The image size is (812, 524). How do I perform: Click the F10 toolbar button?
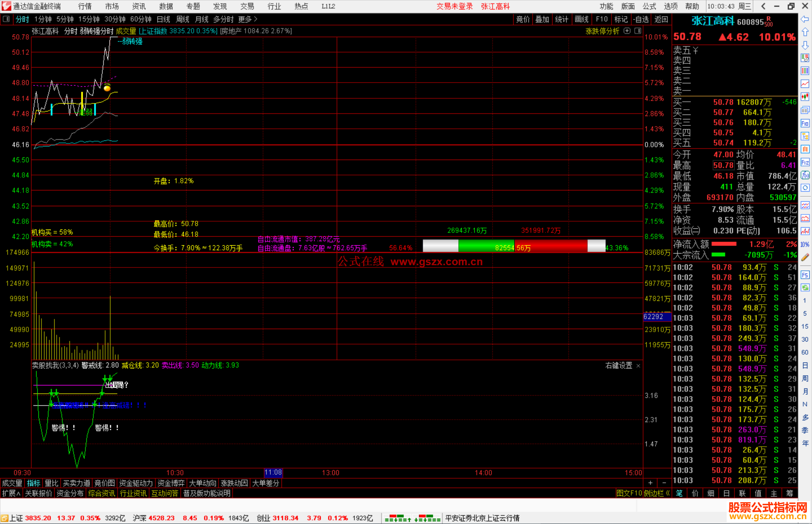602,19
